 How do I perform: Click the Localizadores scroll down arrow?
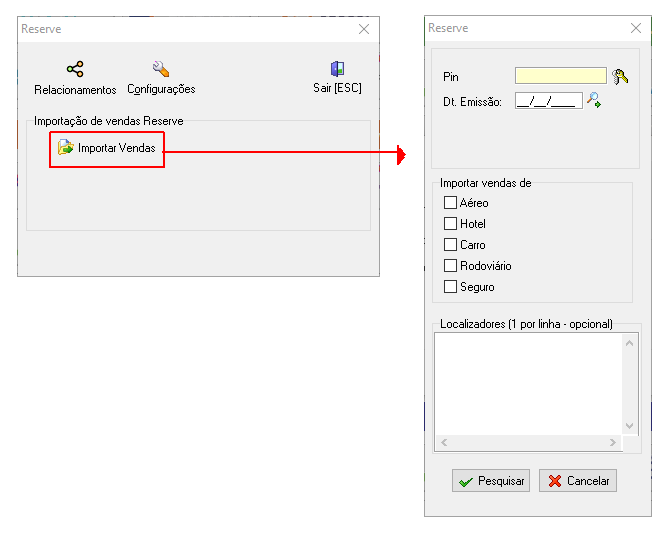[x=629, y=425]
